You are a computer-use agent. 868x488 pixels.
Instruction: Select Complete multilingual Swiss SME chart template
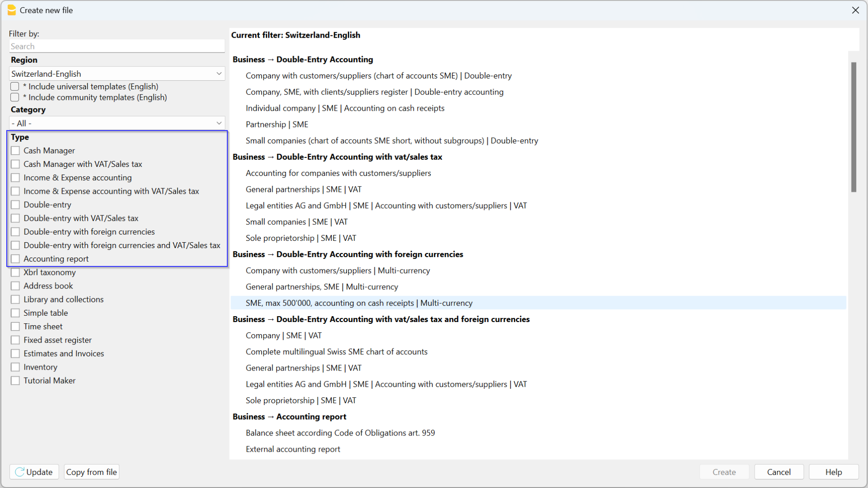pos(336,352)
